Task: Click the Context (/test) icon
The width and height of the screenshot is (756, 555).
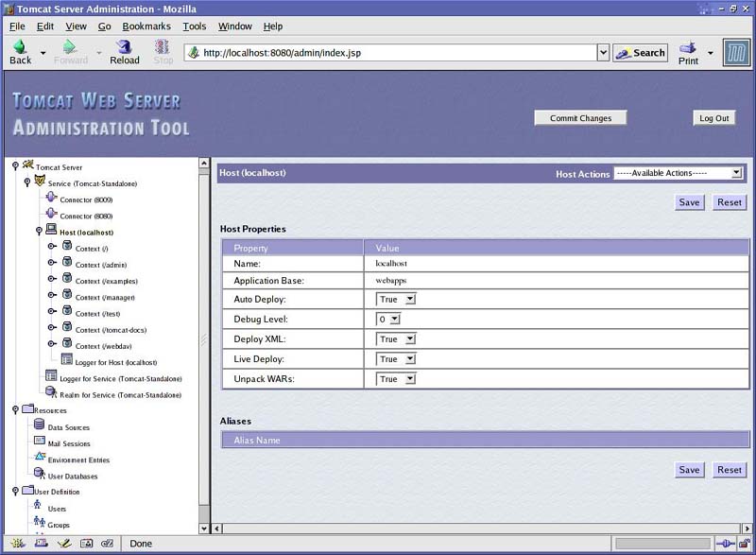Action: click(67, 311)
